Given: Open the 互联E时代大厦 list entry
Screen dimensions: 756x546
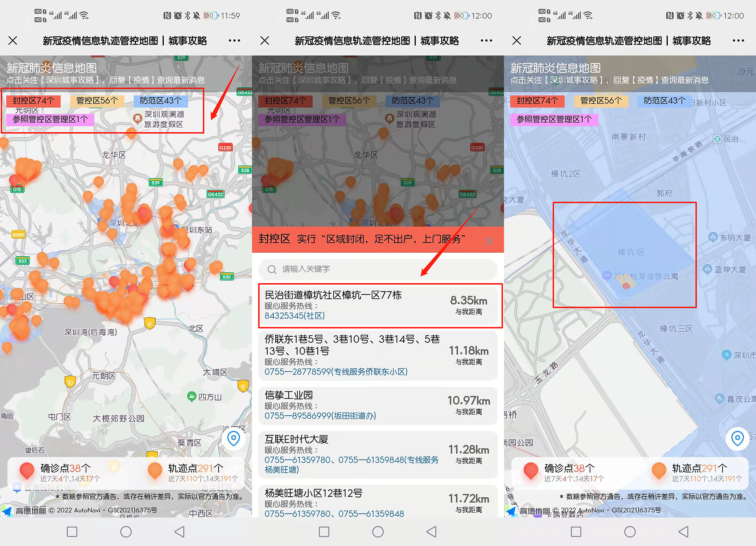Looking at the screenshot, I should tap(378, 455).
